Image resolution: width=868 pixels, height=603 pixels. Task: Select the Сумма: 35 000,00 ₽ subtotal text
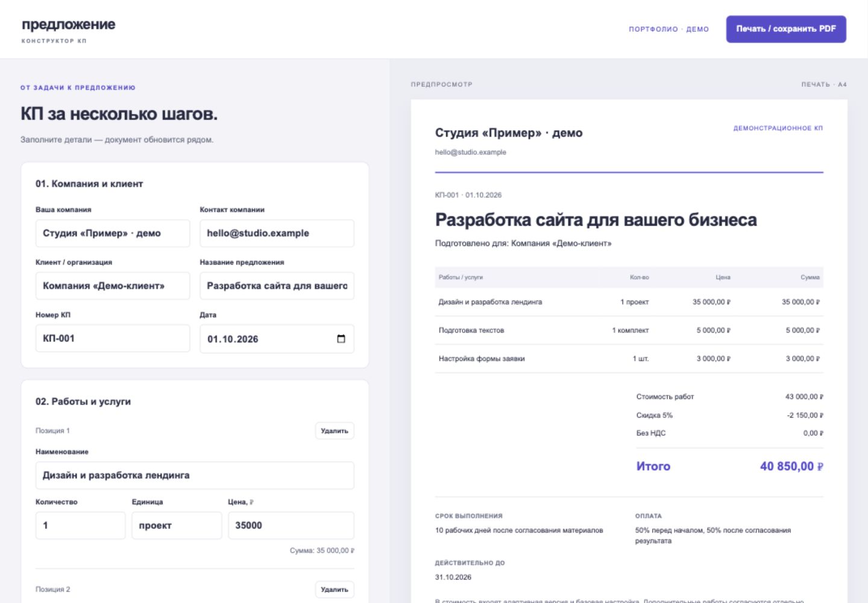click(x=322, y=551)
